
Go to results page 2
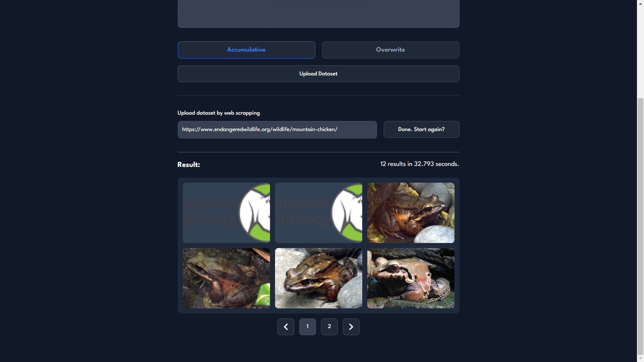329,327
